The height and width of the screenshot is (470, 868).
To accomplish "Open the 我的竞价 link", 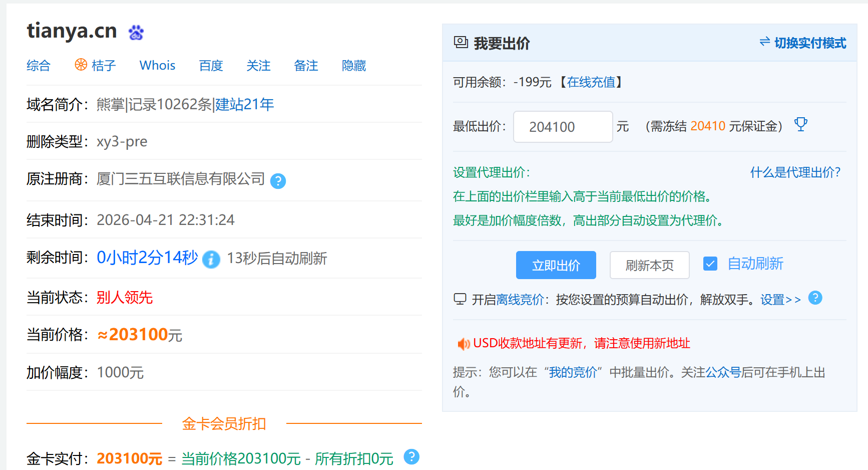I will [x=573, y=372].
